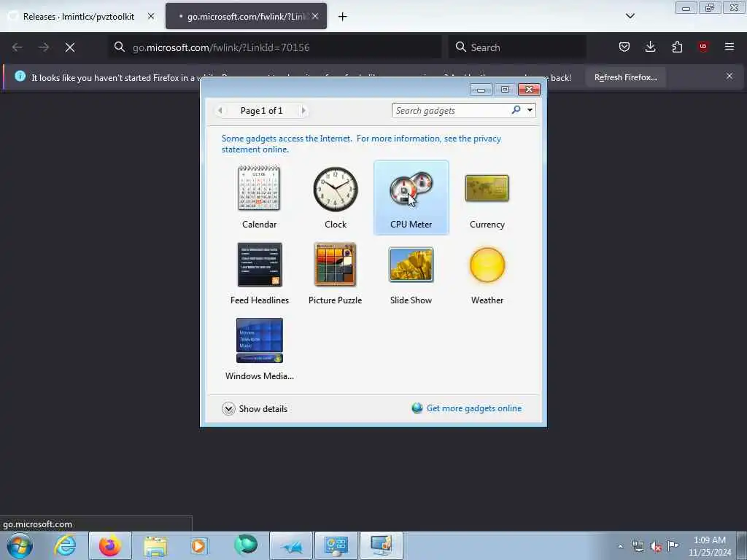The width and height of the screenshot is (747, 560).
Task: Select the Windows Media Center gadget
Action: [260, 349]
